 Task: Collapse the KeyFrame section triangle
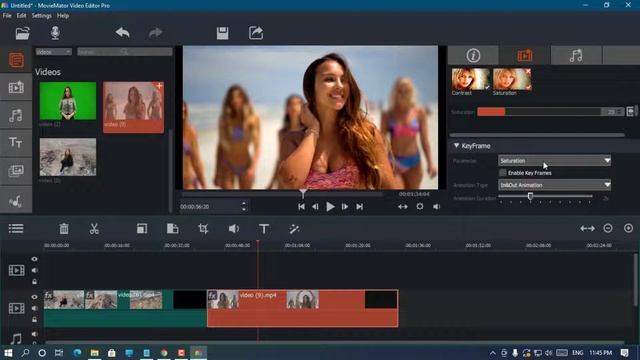click(x=456, y=146)
